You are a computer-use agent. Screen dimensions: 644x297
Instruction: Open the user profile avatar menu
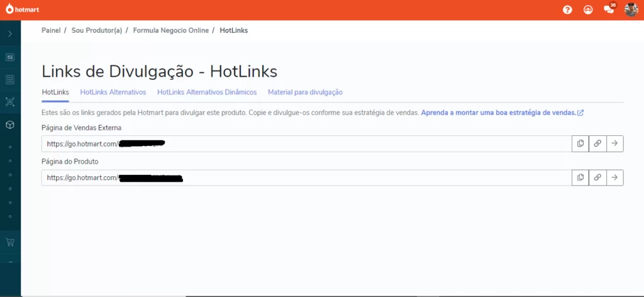(x=631, y=9)
